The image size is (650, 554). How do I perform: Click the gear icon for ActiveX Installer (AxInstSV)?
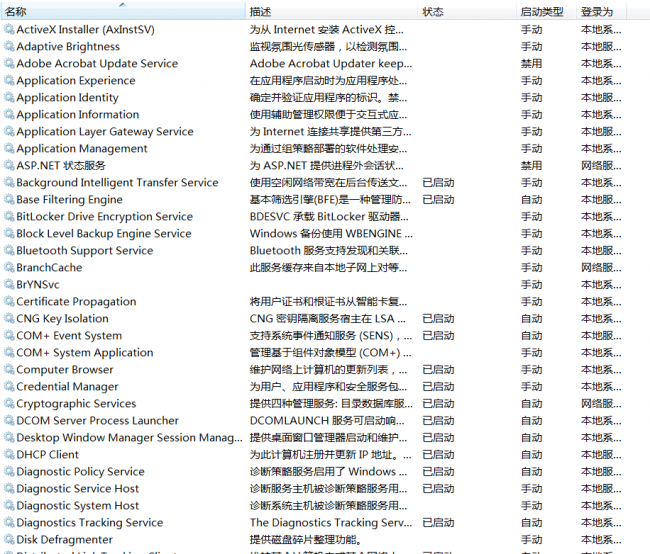coord(9,29)
